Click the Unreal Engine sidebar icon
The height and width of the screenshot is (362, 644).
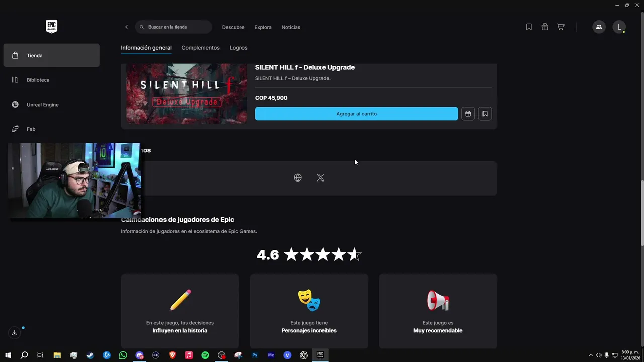(15, 105)
